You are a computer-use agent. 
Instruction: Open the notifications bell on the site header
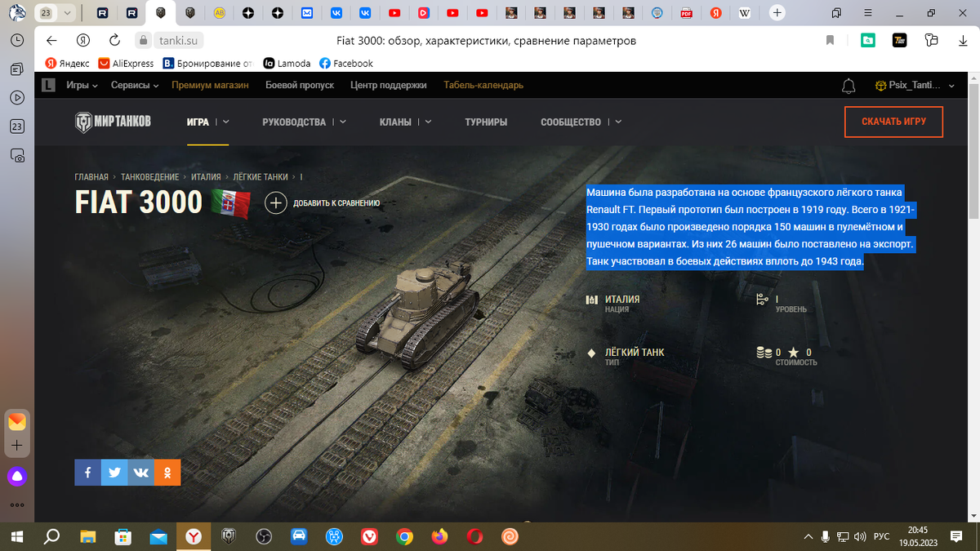coord(849,85)
